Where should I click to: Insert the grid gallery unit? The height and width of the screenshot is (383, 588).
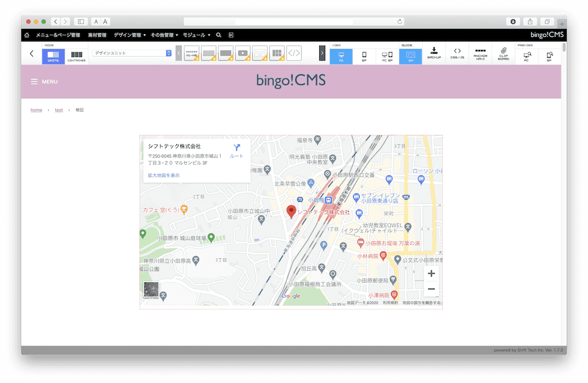click(277, 54)
